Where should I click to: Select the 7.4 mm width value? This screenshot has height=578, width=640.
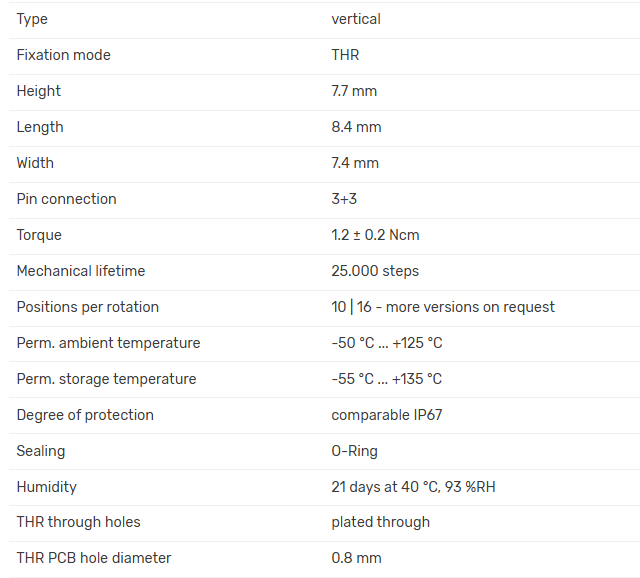click(355, 163)
